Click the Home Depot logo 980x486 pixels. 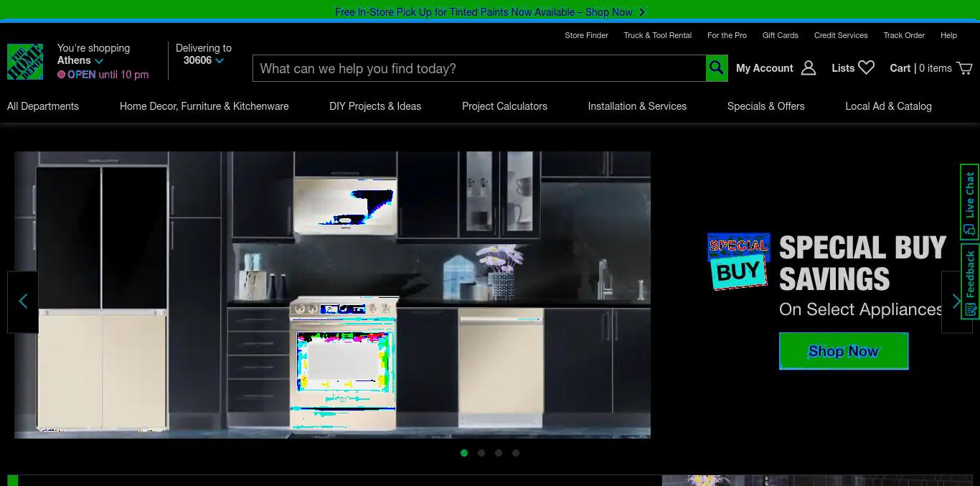point(25,62)
